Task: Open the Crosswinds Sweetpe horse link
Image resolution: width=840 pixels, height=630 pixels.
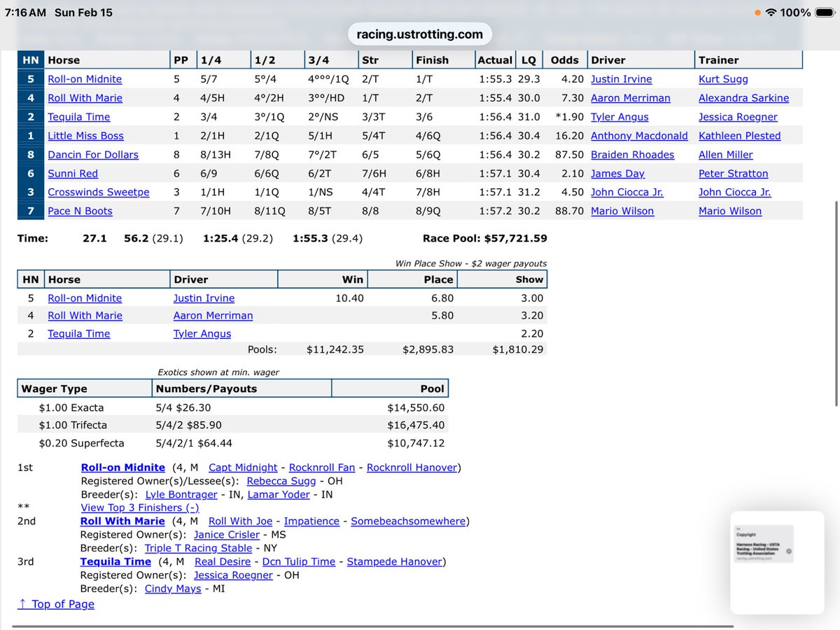Action: (x=98, y=192)
